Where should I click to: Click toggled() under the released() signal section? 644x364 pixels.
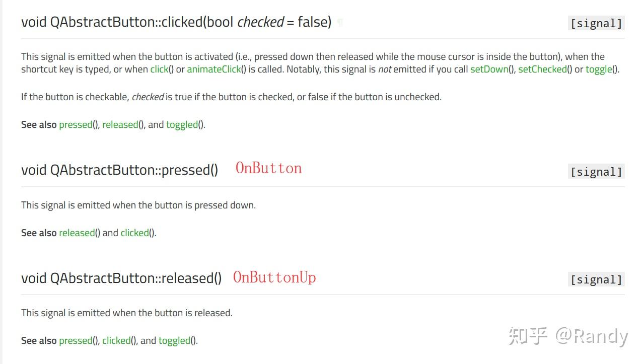174,341
